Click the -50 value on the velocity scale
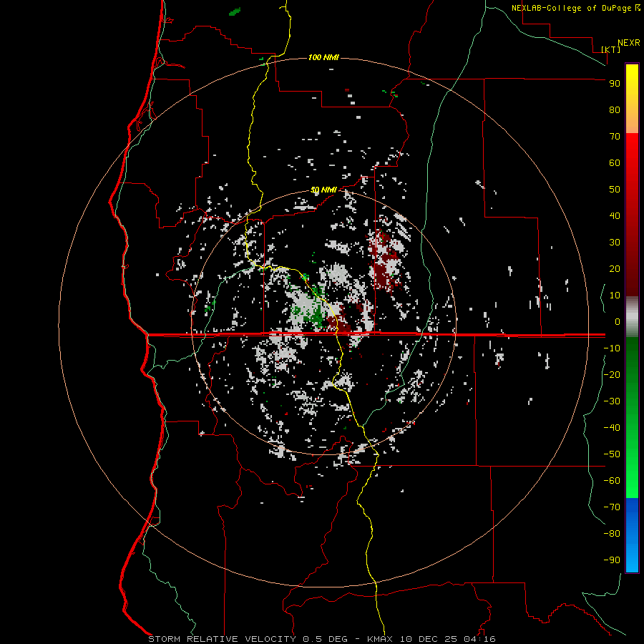 point(612,454)
